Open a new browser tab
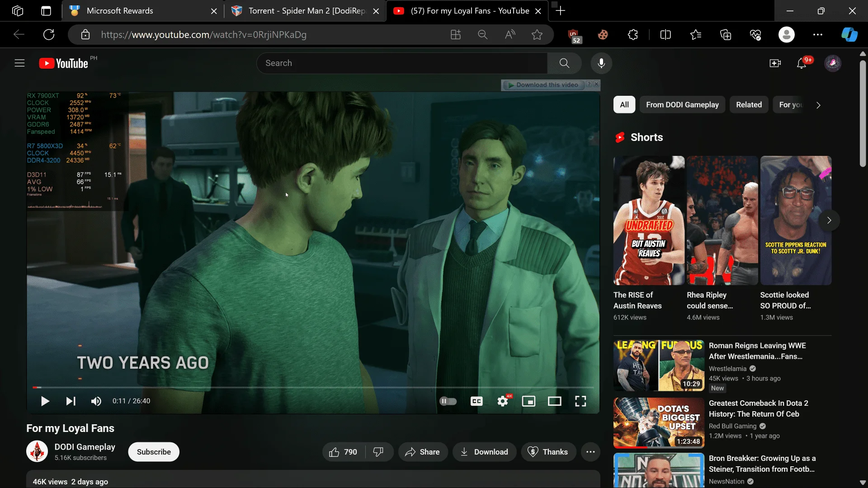Screen dimensions: 868x488 [561, 11]
